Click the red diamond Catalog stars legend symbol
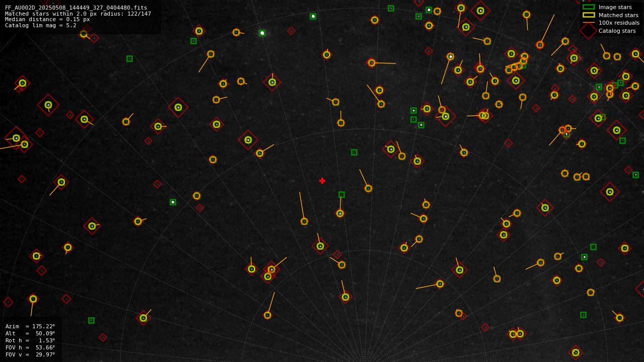Screen dimensions: 644x362 coord(589,31)
